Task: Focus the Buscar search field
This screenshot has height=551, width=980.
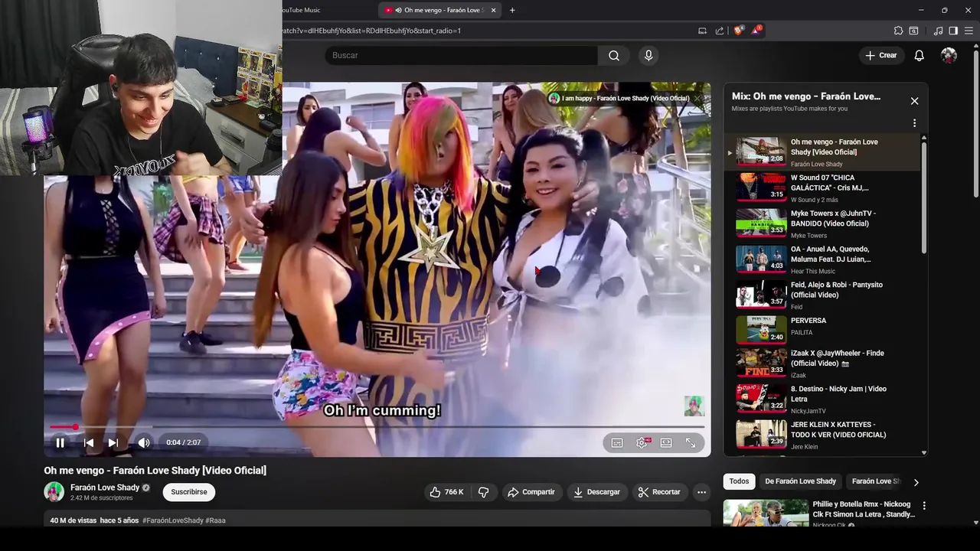Action: pyautogui.click(x=461, y=55)
